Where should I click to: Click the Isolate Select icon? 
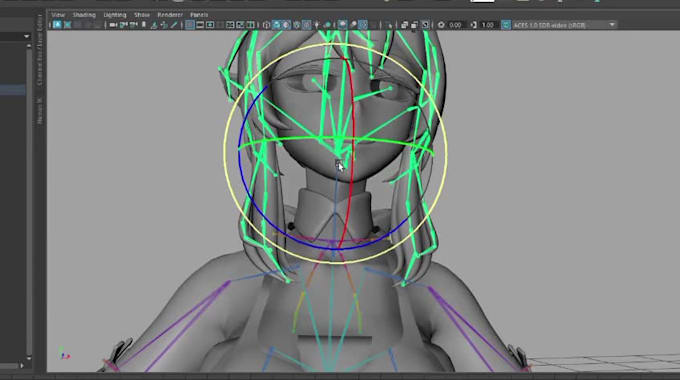click(389, 25)
